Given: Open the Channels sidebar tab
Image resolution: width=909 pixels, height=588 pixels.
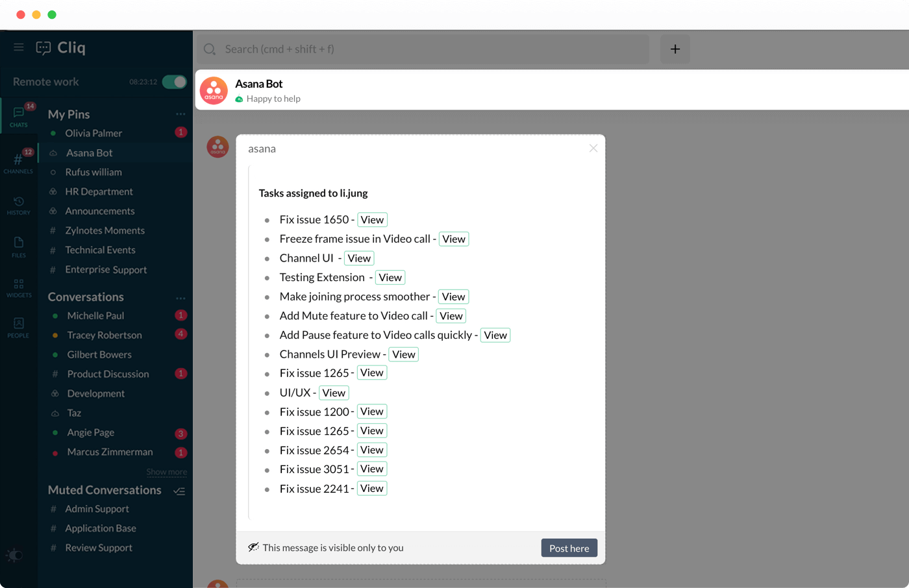Looking at the screenshot, I should tap(18, 162).
